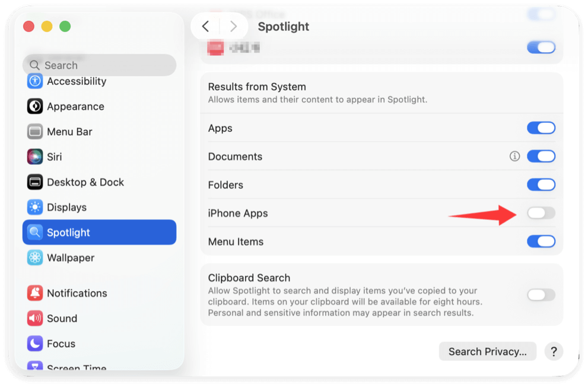Navigate back using the left chevron
This screenshot has width=588, height=387.
206,26
